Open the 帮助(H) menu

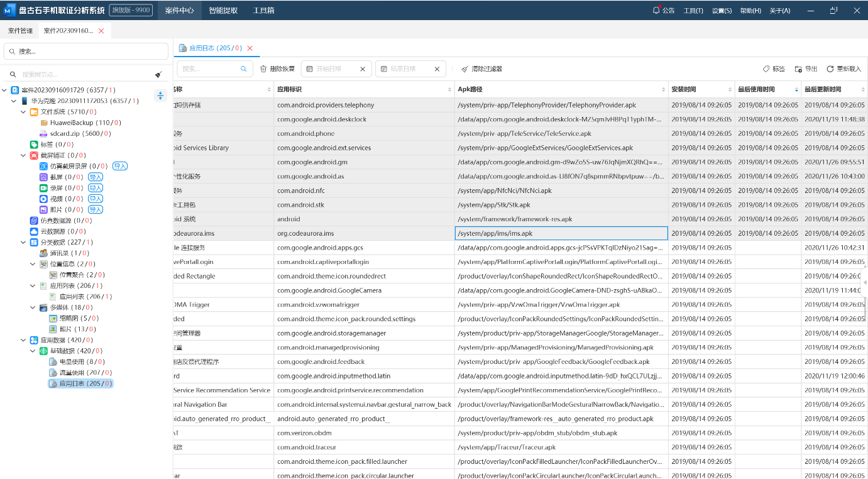click(750, 11)
